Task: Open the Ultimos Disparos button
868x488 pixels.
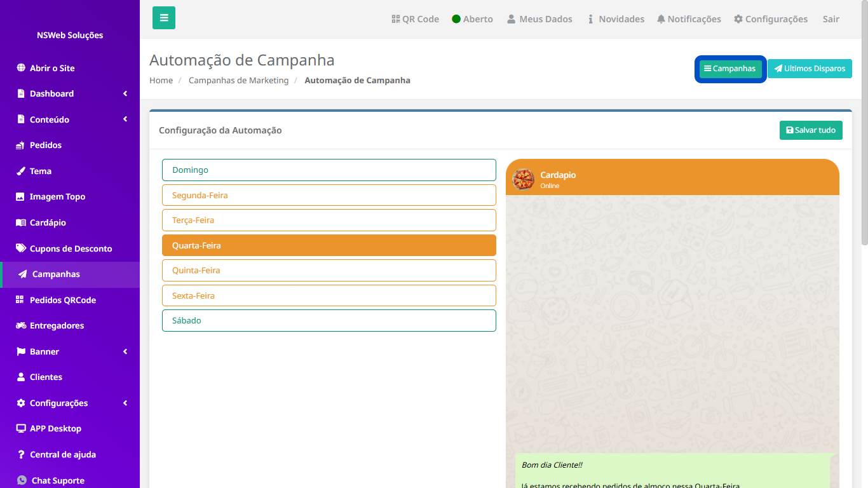Action: click(810, 69)
